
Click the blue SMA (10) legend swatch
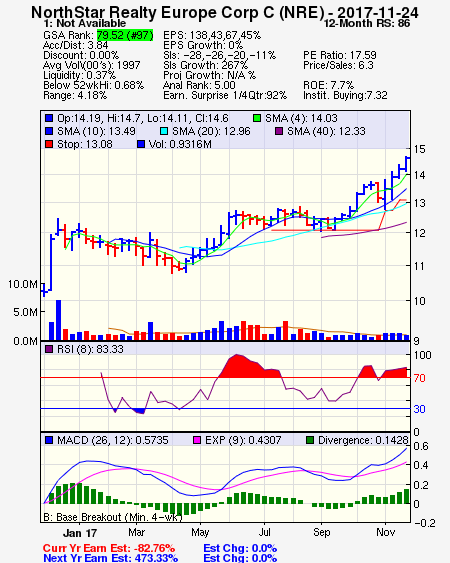coord(49,131)
